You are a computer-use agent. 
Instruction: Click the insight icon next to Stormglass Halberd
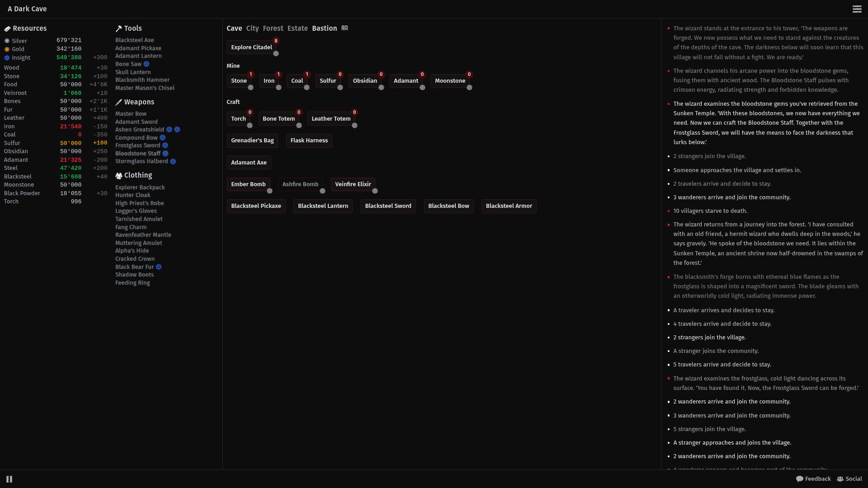(x=173, y=161)
